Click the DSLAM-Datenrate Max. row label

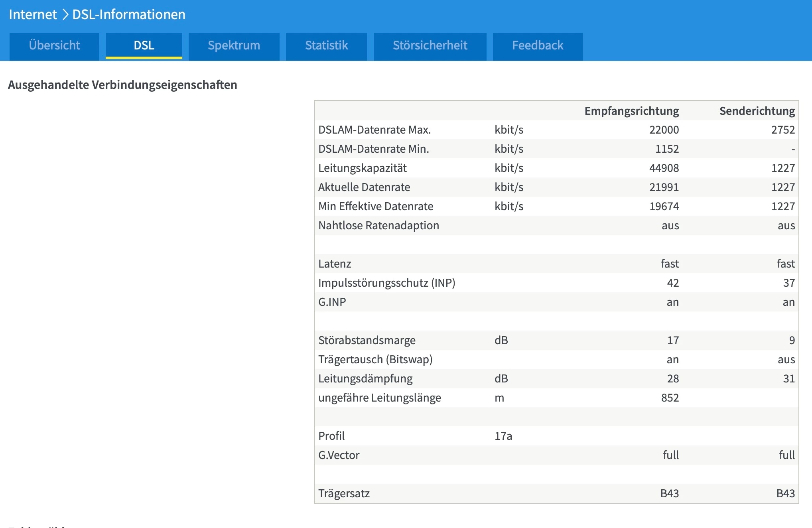(374, 130)
